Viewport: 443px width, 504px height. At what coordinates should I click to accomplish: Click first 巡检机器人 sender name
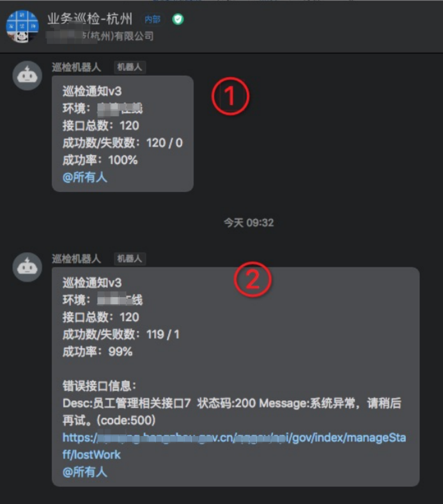76,67
